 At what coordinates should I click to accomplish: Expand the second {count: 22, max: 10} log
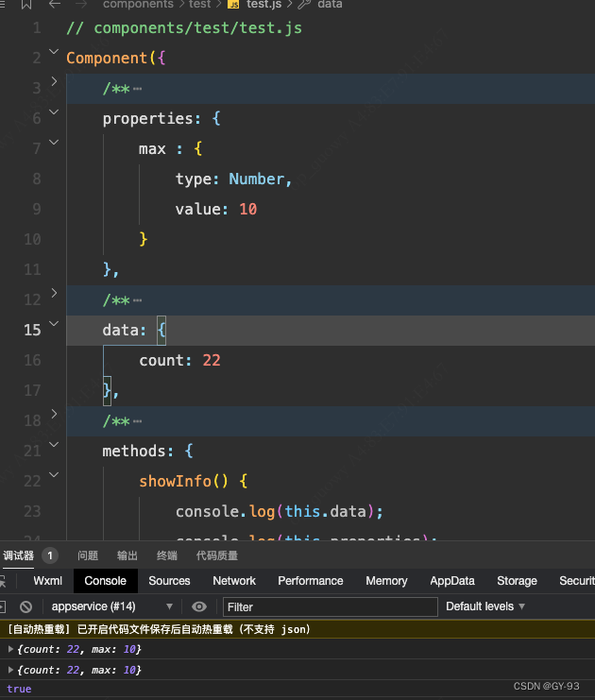(x=10, y=670)
